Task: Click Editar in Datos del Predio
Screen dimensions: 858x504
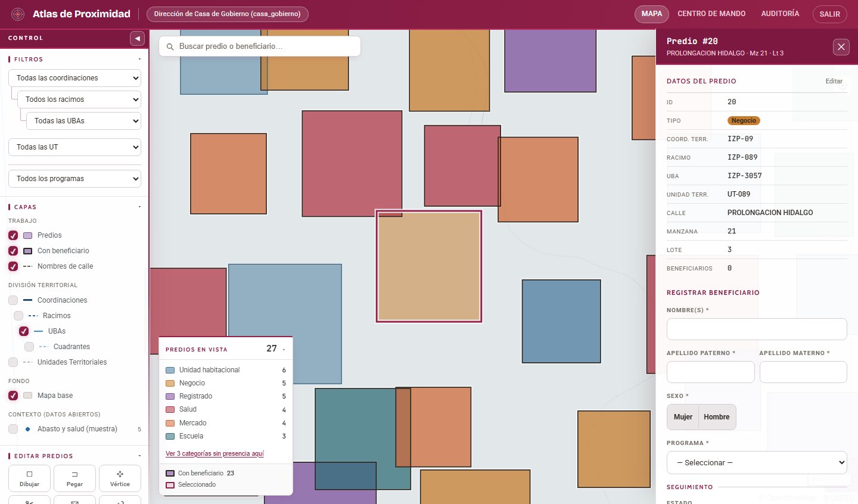Action: (834, 82)
